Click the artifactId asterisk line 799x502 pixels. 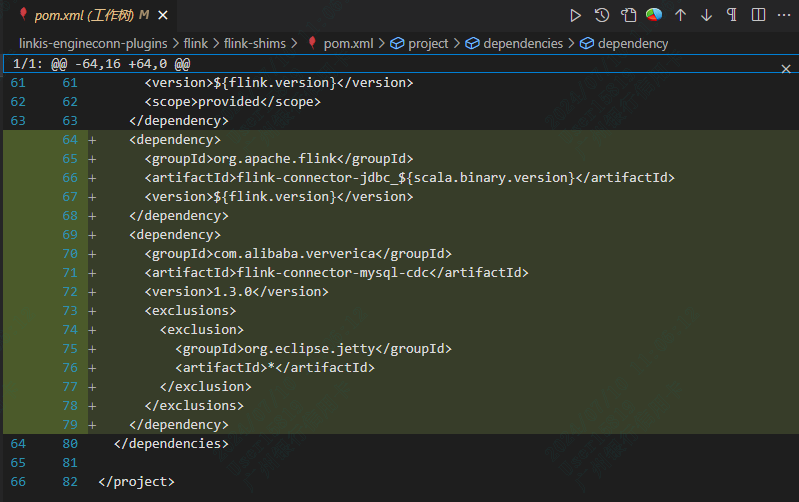[275, 368]
